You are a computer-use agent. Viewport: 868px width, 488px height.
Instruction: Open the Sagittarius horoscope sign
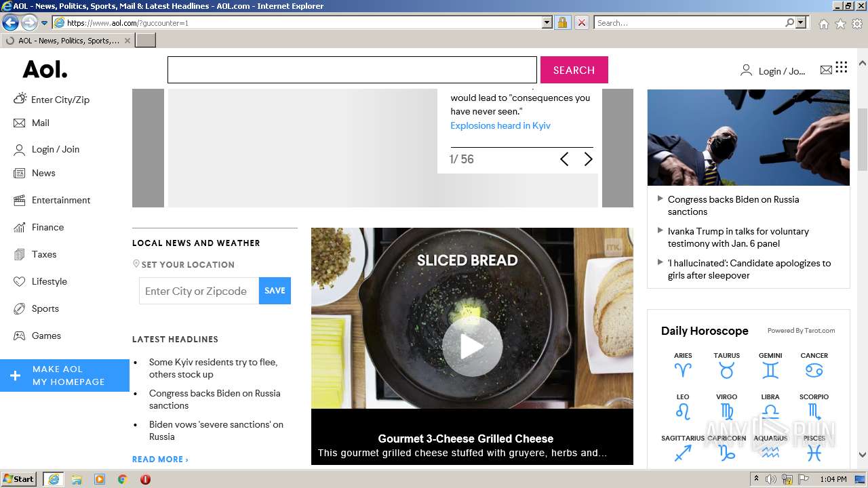click(x=683, y=448)
